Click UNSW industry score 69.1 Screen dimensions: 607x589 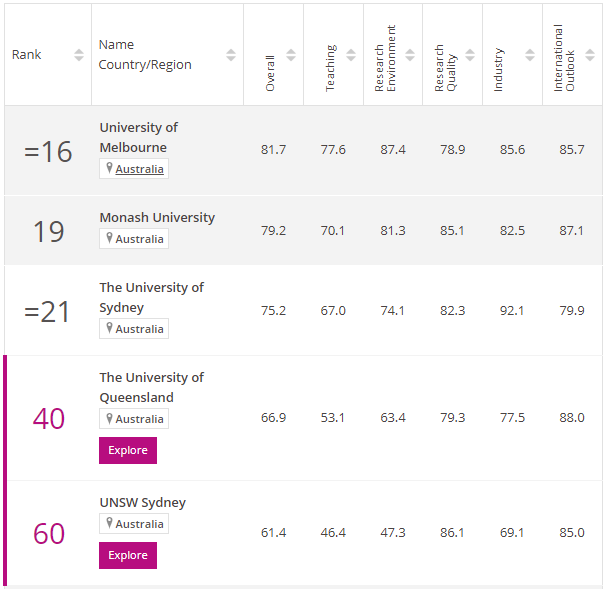pos(512,533)
